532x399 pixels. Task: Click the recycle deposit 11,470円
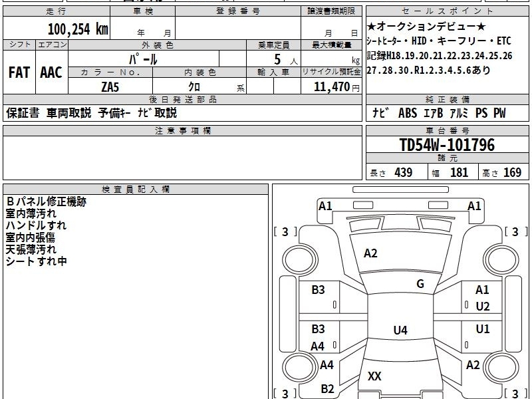coord(336,87)
